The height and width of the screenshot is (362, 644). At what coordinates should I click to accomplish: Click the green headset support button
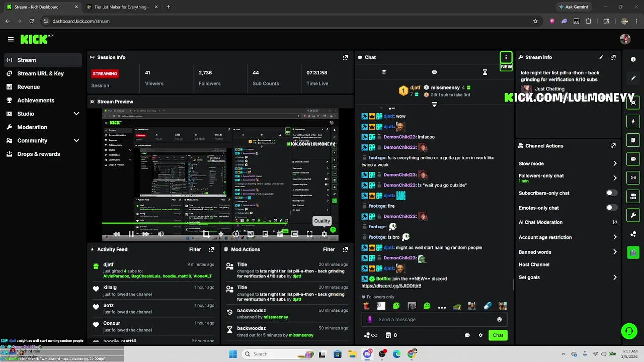point(629,331)
